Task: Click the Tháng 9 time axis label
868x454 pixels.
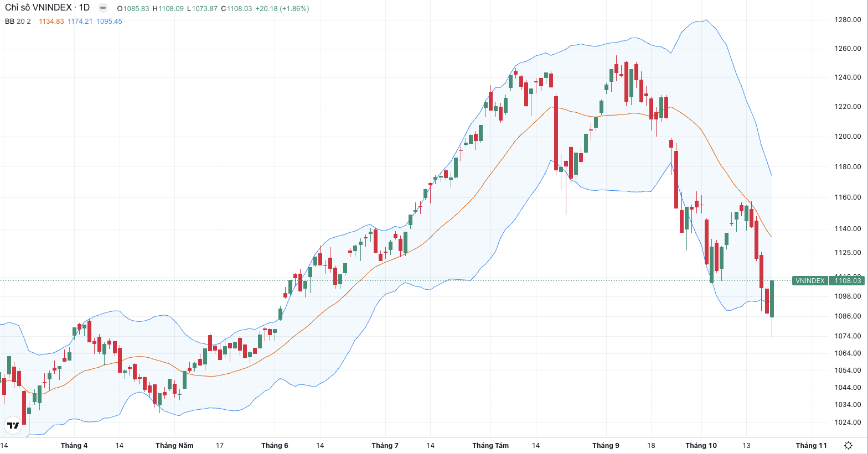Action: [606, 445]
